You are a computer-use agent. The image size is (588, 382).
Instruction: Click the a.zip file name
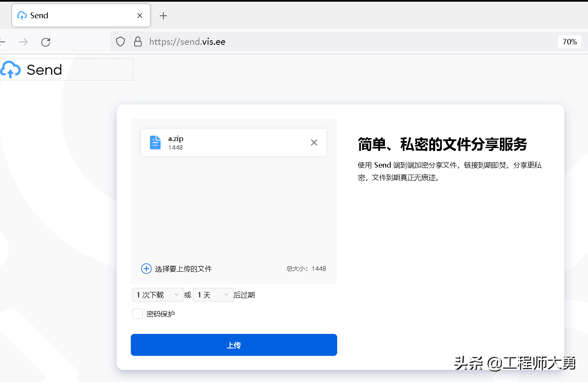point(176,139)
